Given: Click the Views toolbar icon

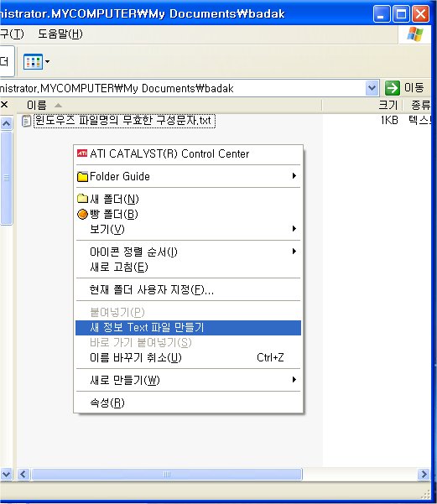Looking at the screenshot, I should point(33,61).
